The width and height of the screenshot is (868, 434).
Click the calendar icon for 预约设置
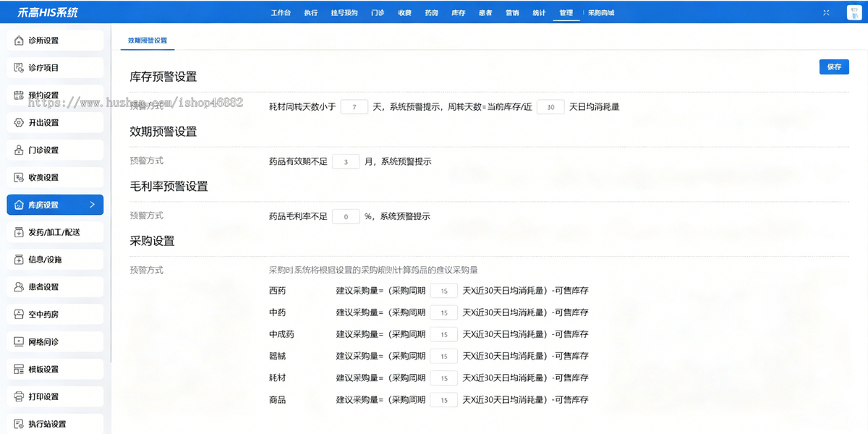coord(19,95)
